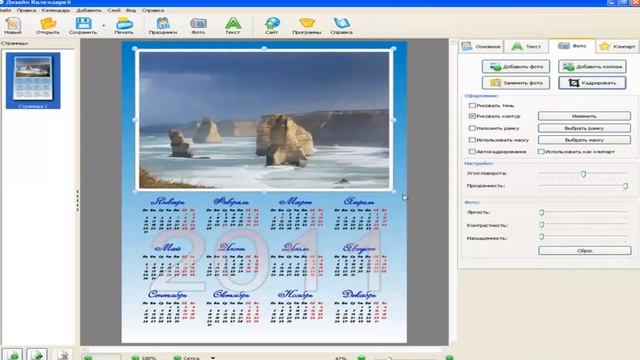Open the Календарь menu
The height and width of the screenshot is (360, 640).
click(56, 10)
